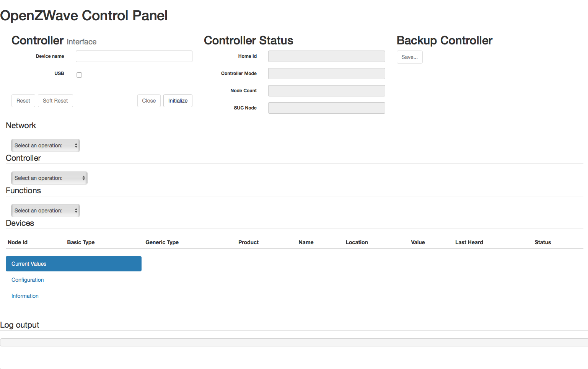This screenshot has width=588, height=369.
Task: Open the Network operation dropdown
Action: pyautogui.click(x=46, y=145)
